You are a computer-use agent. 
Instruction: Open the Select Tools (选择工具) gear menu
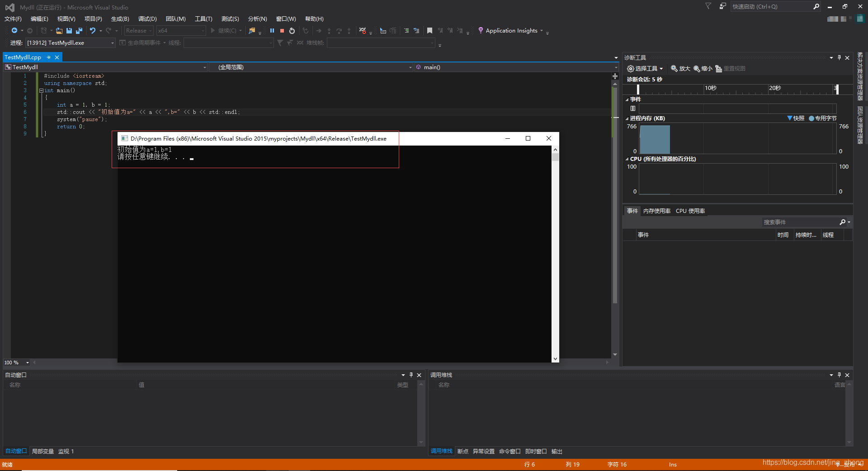coord(645,68)
